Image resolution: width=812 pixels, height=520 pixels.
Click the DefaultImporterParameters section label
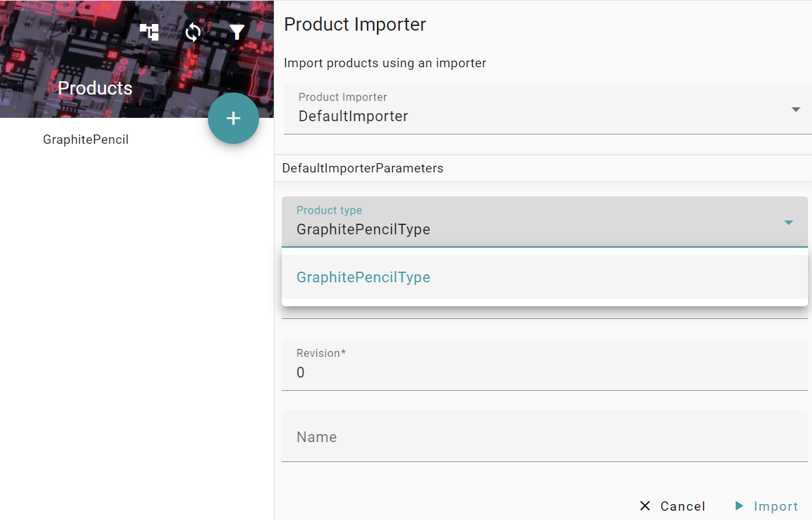pyautogui.click(x=363, y=168)
